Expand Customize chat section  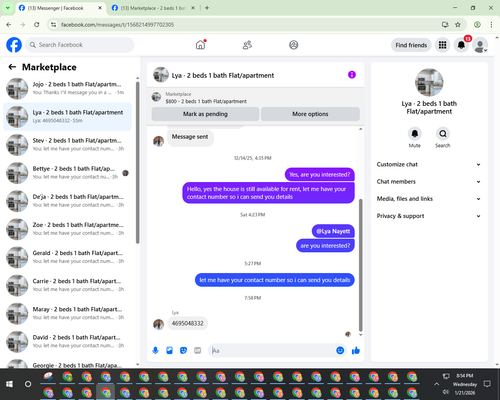(x=429, y=164)
